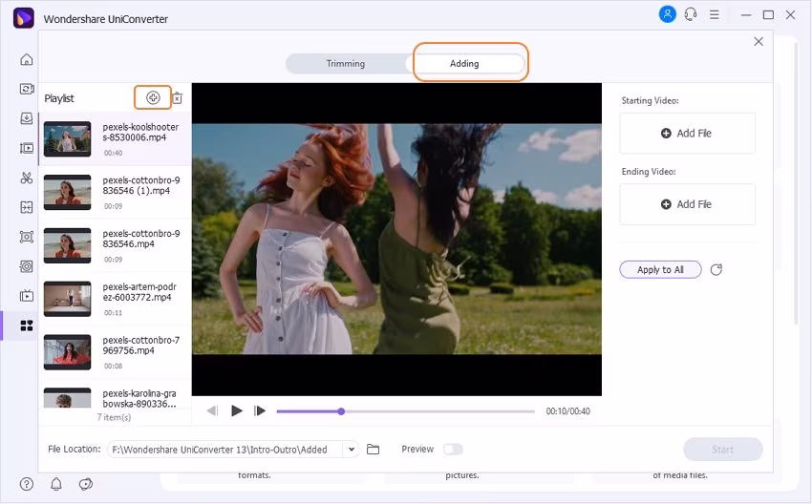This screenshot has height=504, width=812.
Task: Open the DVD Burner sidebar icon
Action: pyautogui.click(x=27, y=266)
